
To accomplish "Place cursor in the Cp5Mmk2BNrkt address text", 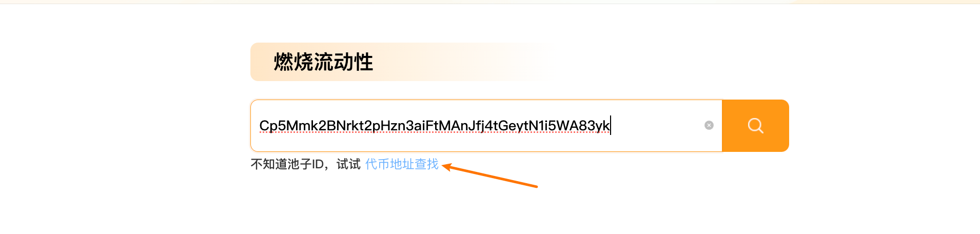I will click(435, 126).
